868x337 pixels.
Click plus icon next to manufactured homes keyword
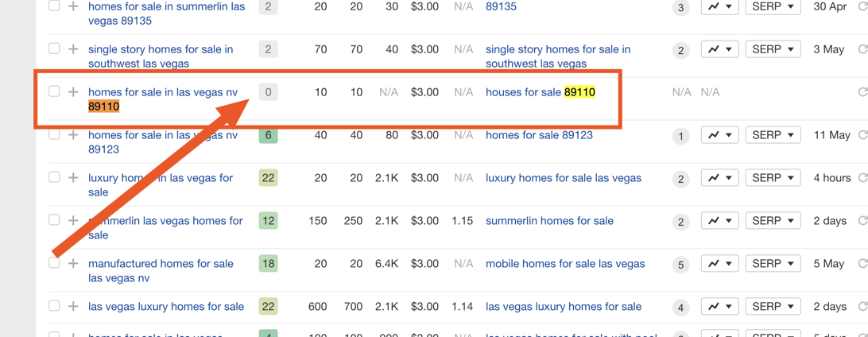[x=72, y=263]
